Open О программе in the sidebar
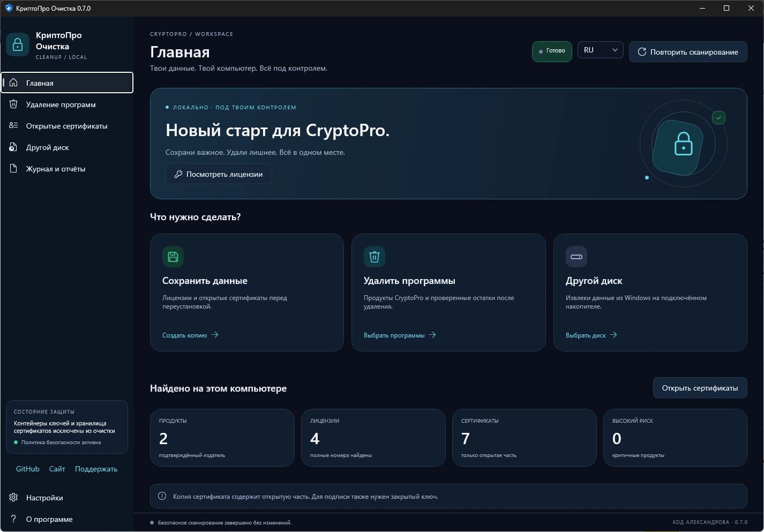 [67, 519]
